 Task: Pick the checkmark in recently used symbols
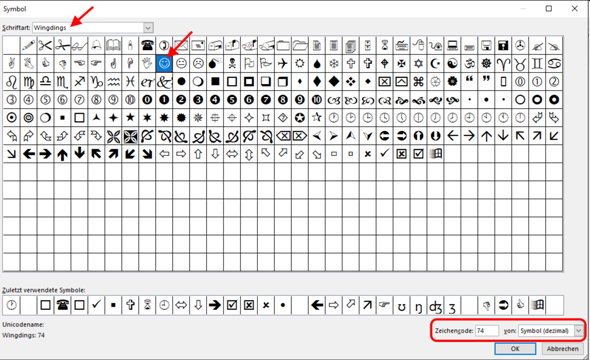click(96, 305)
